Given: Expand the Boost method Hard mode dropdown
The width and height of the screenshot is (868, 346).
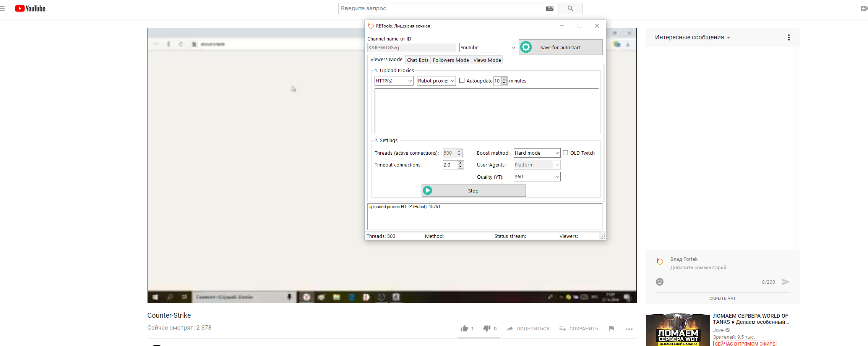Looking at the screenshot, I should coord(537,153).
